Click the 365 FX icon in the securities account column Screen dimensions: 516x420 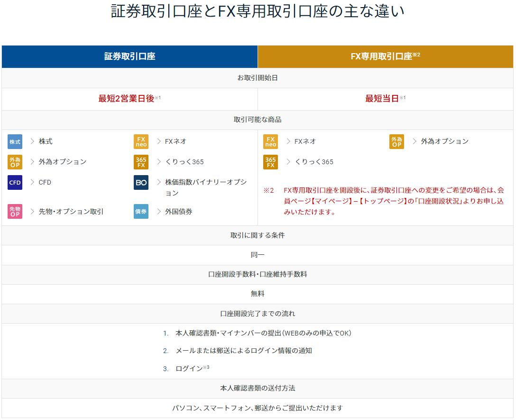(x=141, y=162)
